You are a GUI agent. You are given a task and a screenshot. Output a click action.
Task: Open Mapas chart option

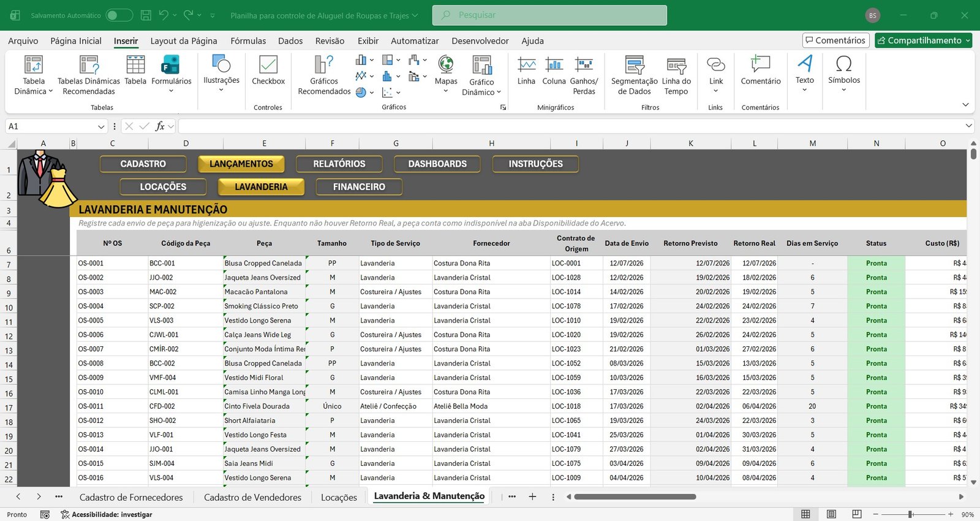click(x=446, y=74)
